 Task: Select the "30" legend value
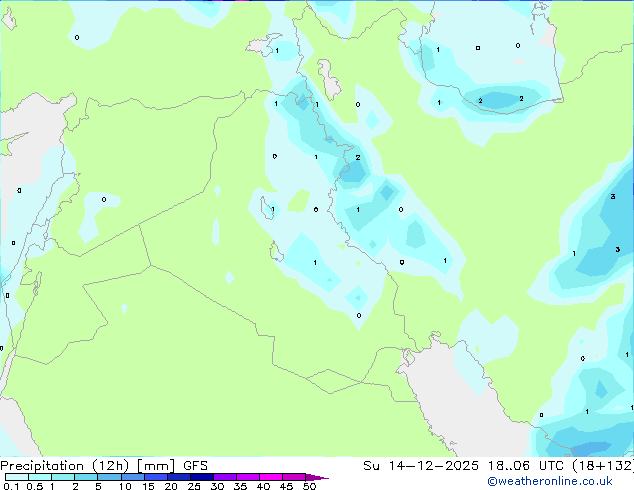[217, 486]
